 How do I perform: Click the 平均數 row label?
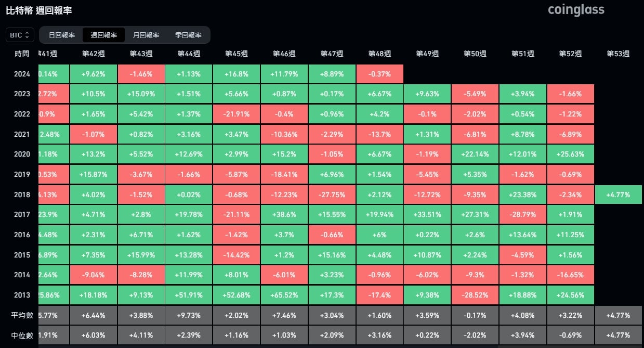pos(22,315)
